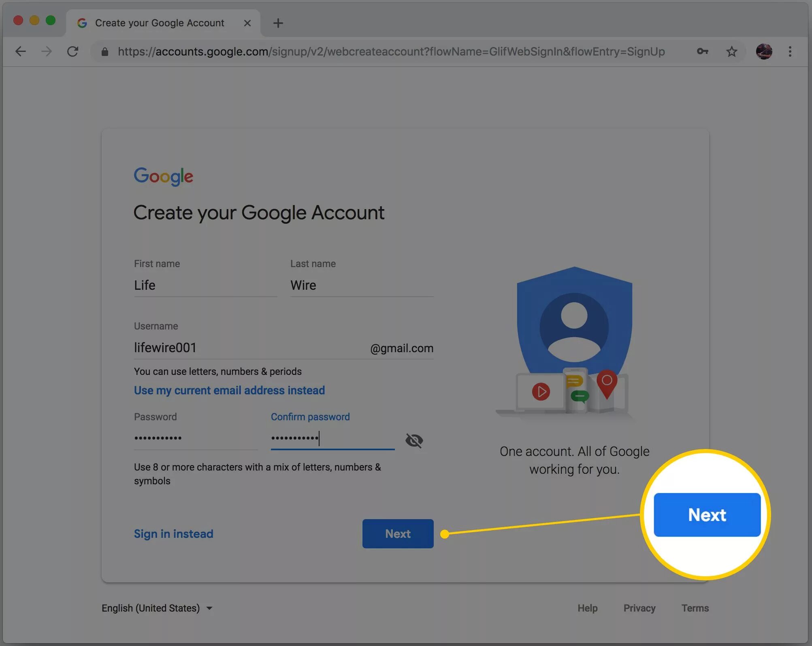The image size is (812, 646).
Task: Focus the Username input field
Action: tap(247, 348)
